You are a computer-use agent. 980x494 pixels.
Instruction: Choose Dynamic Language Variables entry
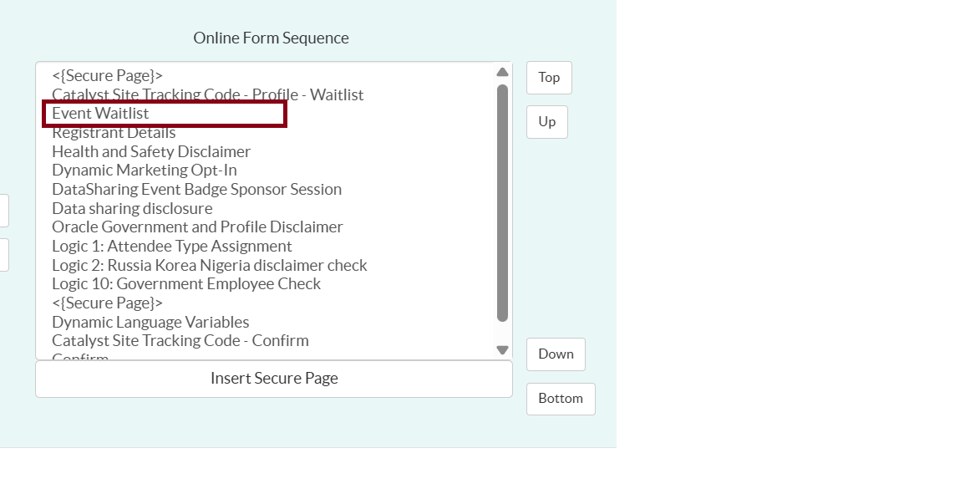click(x=150, y=323)
